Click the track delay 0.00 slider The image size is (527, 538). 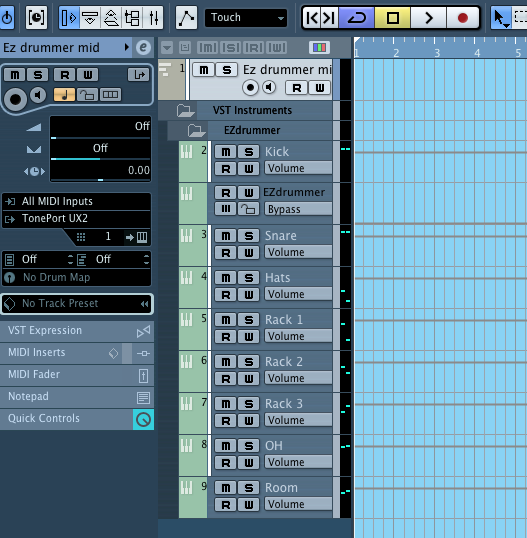pos(101,171)
